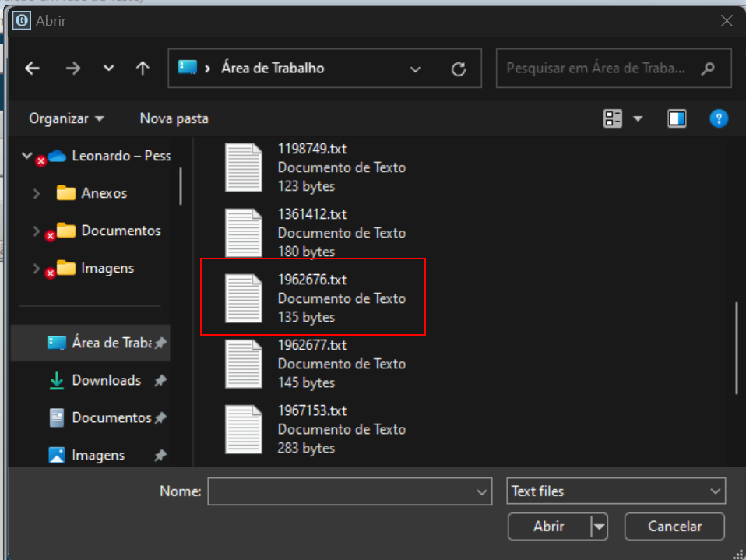Open Help with the question mark icon

point(719,118)
